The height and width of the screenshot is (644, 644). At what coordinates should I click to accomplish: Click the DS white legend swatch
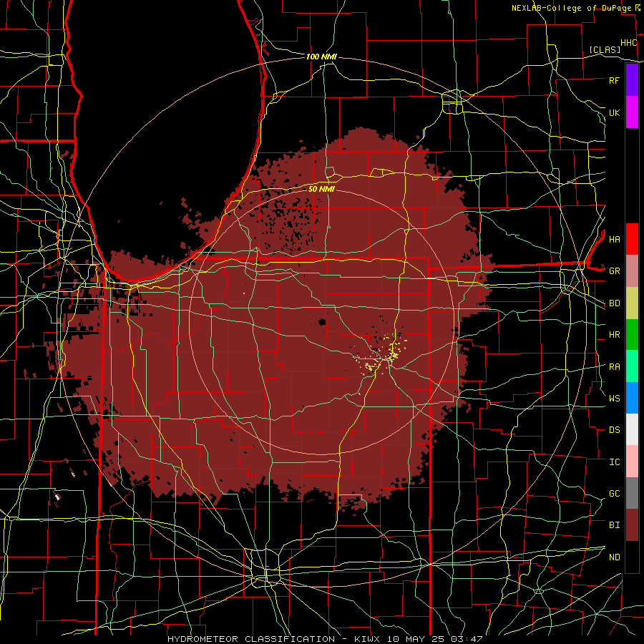pyautogui.click(x=632, y=429)
